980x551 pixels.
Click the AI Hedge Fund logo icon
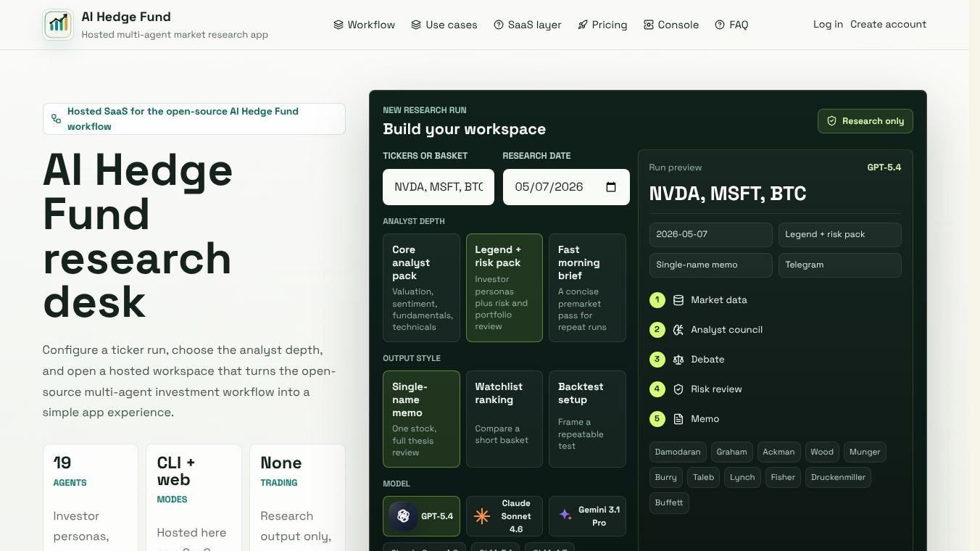coord(58,25)
